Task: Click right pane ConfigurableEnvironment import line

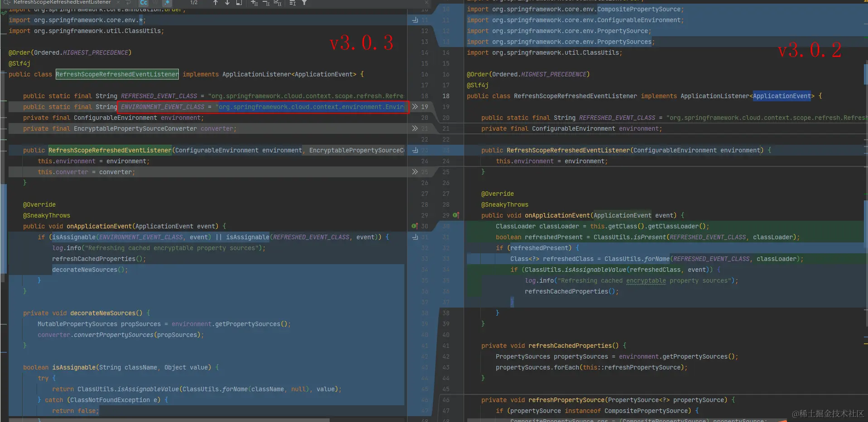Action: click(575, 20)
